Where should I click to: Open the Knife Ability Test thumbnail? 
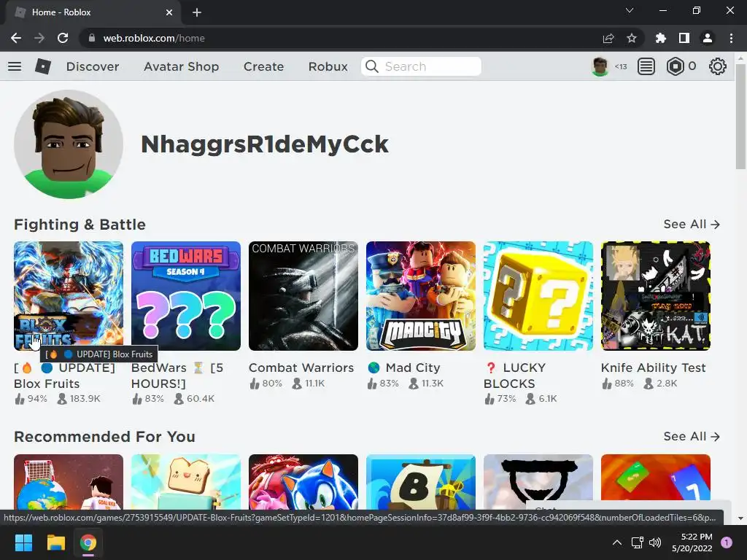[x=656, y=296]
